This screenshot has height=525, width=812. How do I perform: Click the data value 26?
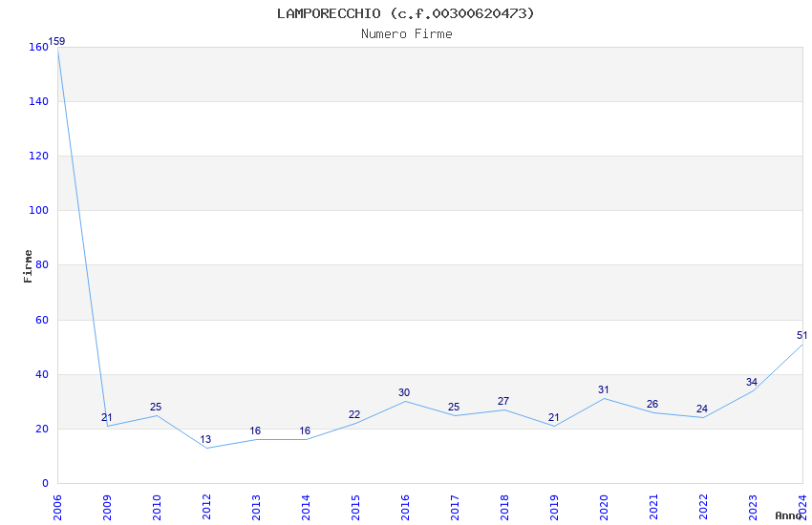(x=652, y=404)
